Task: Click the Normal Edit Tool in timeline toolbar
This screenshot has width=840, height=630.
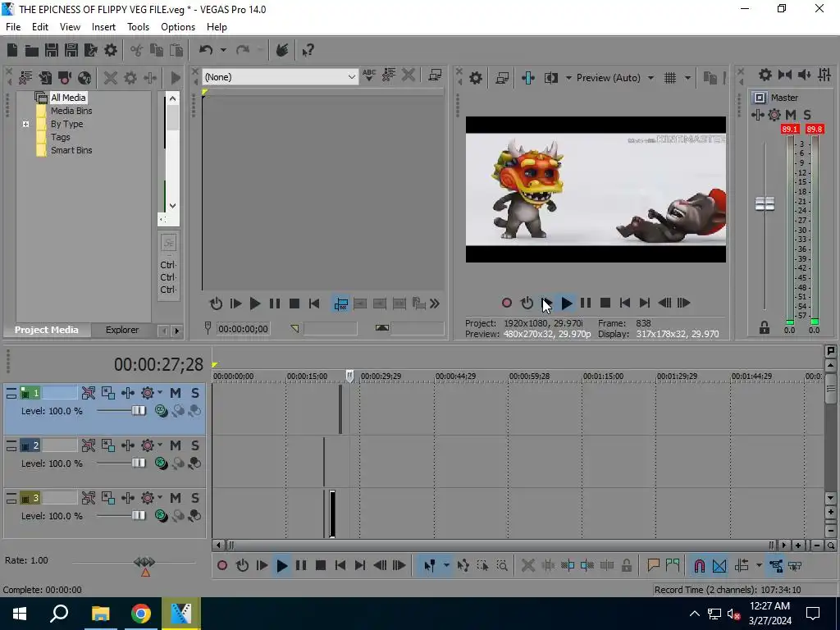Action: [x=429, y=566]
